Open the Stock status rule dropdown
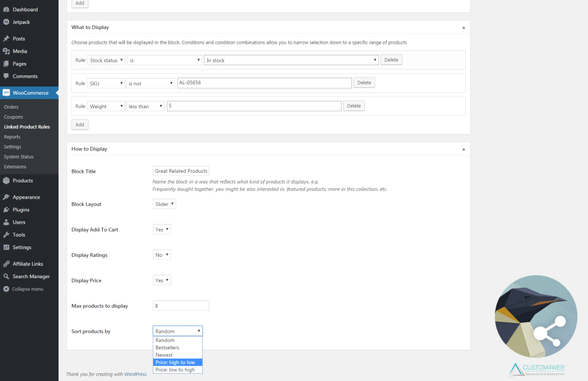 click(x=106, y=60)
